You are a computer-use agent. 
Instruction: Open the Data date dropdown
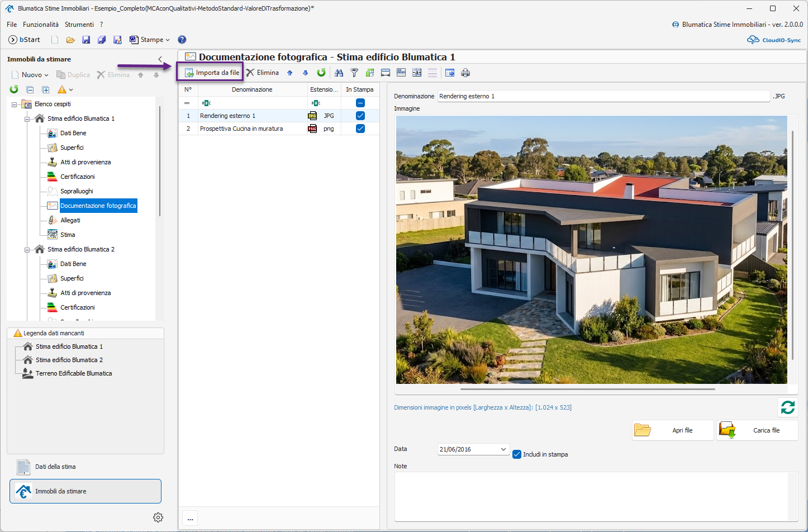pyautogui.click(x=503, y=449)
